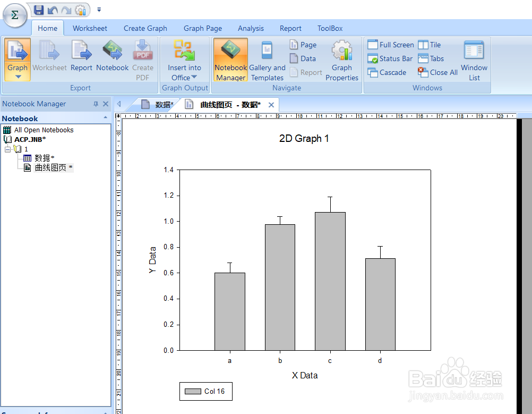This screenshot has width=532, height=414.
Task: Click the gray bar for category b
Action: pos(280,288)
